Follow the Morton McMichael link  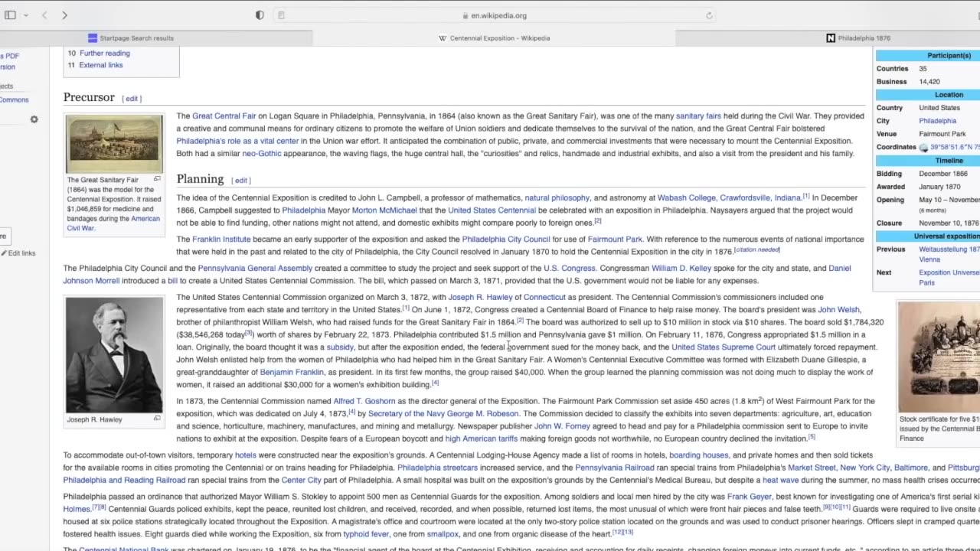(384, 210)
